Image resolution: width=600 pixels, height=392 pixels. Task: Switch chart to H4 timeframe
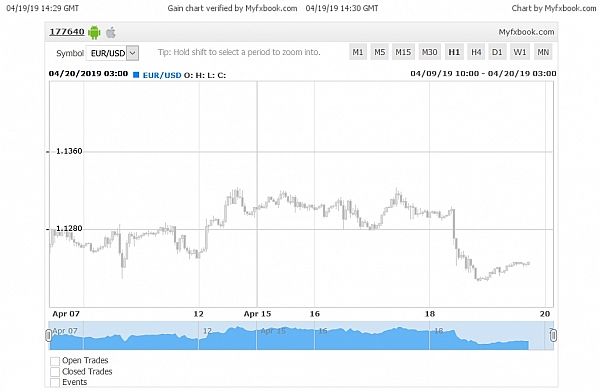pos(476,52)
